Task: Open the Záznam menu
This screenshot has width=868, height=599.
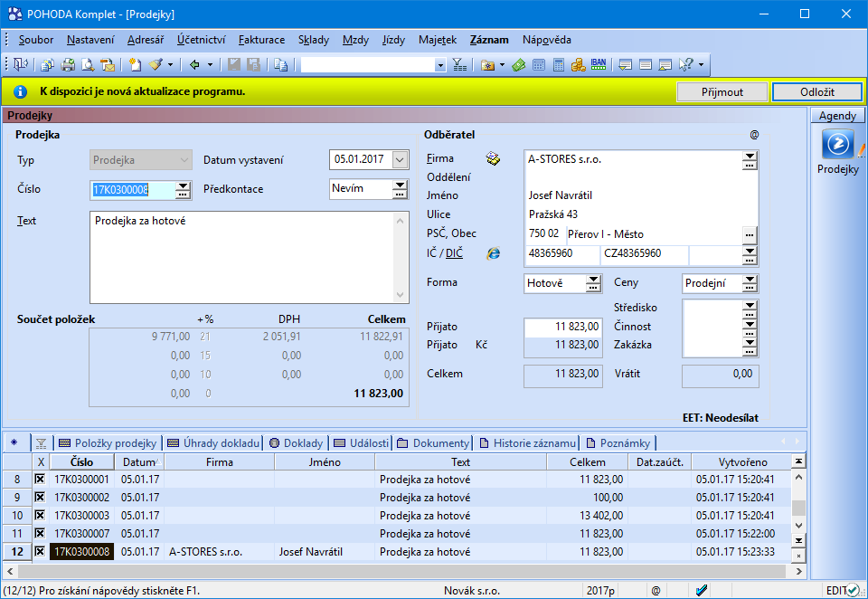Action: point(489,40)
